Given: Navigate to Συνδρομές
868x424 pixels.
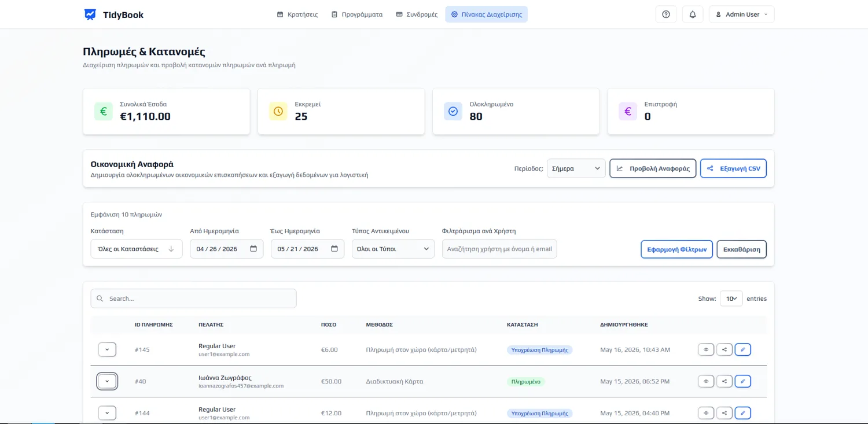Looking at the screenshot, I should click(417, 14).
